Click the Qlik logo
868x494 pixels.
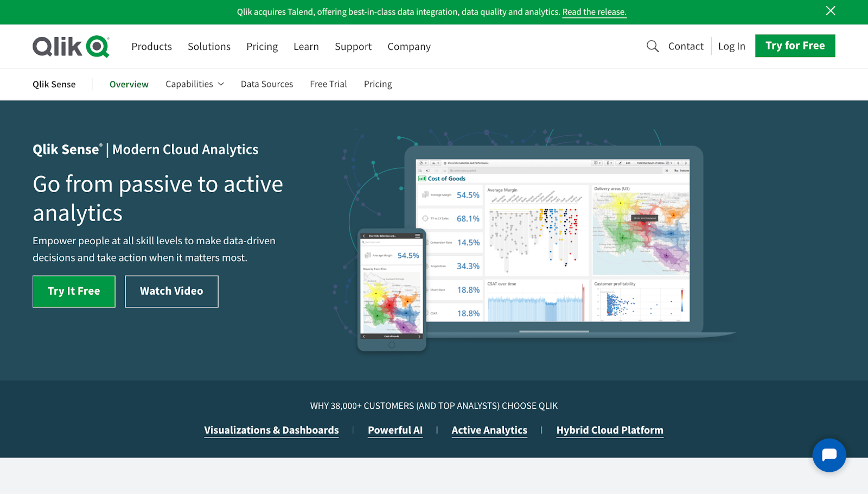click(71, 47)
